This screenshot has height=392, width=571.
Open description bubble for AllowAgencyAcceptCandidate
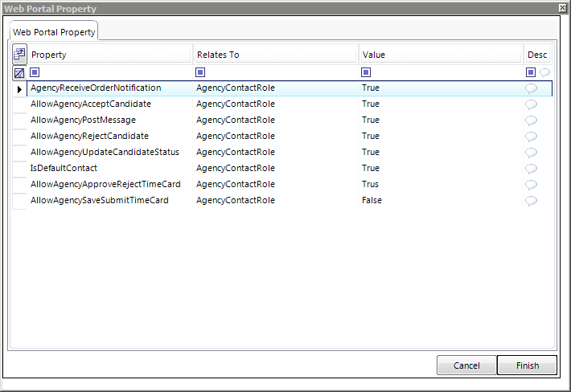click(532, 104)
